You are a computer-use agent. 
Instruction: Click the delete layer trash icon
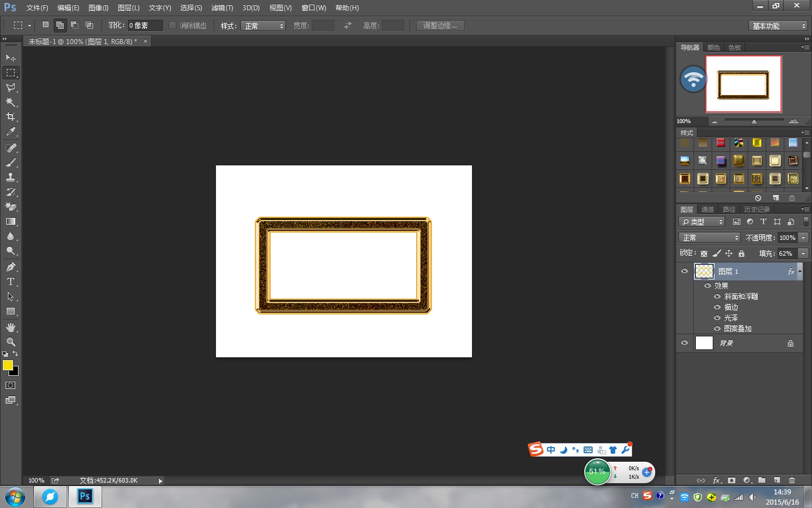pyautogui.click(x=792, y=480)
